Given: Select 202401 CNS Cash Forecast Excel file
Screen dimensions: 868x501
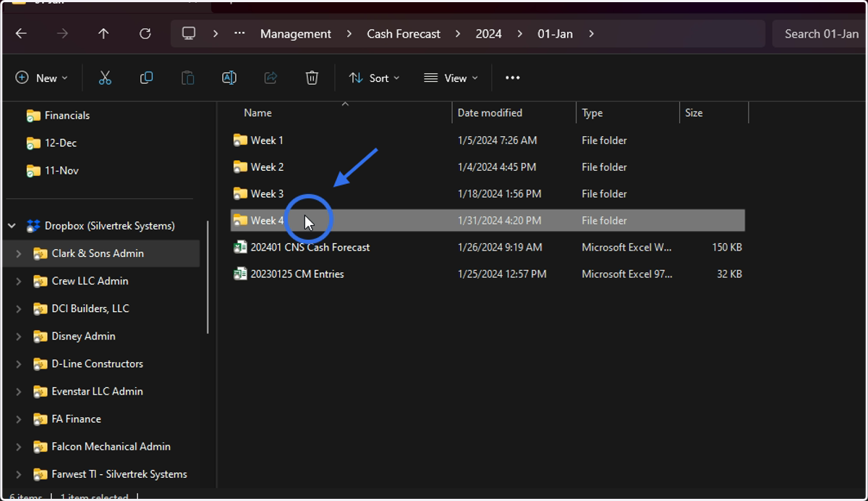Looking at the screenshot, I should pyautogui.click(x=488, y=248).
